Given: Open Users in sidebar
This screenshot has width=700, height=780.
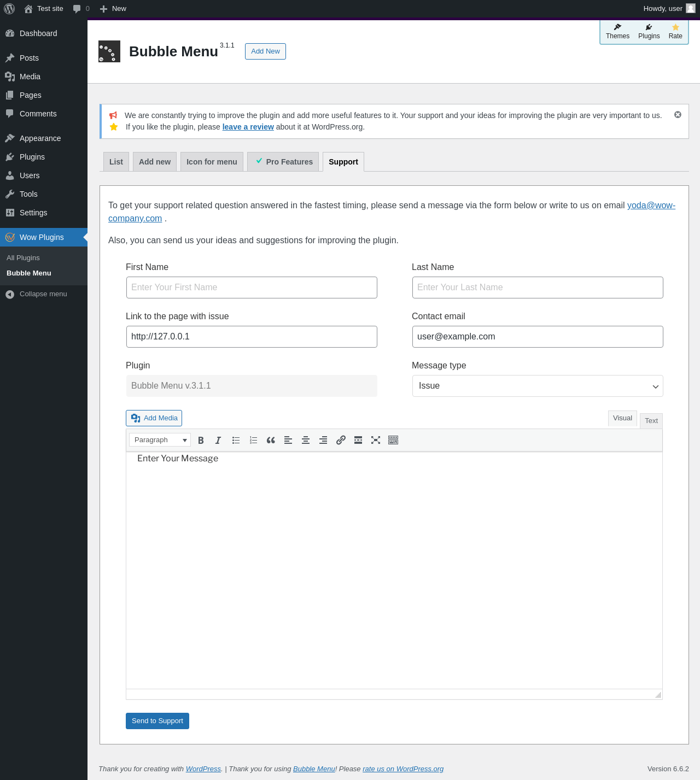Looking at the screenshot, I should [44, 175].
